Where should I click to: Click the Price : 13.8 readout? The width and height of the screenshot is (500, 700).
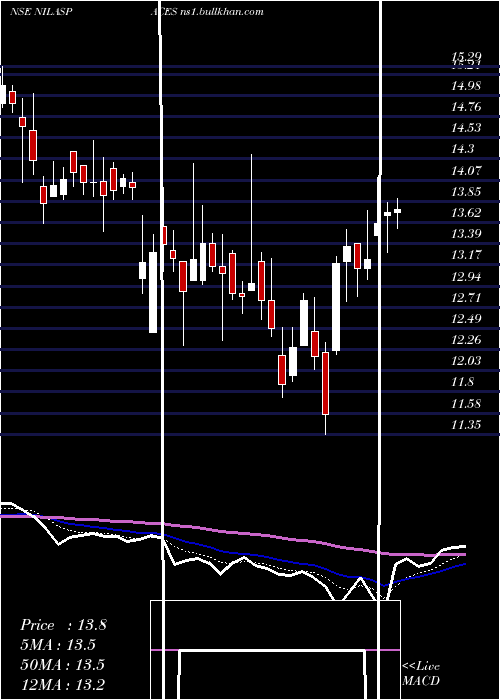pos(63,625)
